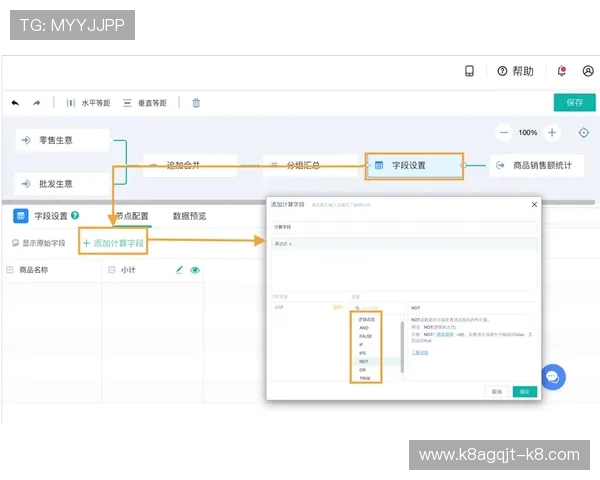Toggle the 商品名称 field checkbox
This screenshot has height=480, width=600.
[10, 270]
